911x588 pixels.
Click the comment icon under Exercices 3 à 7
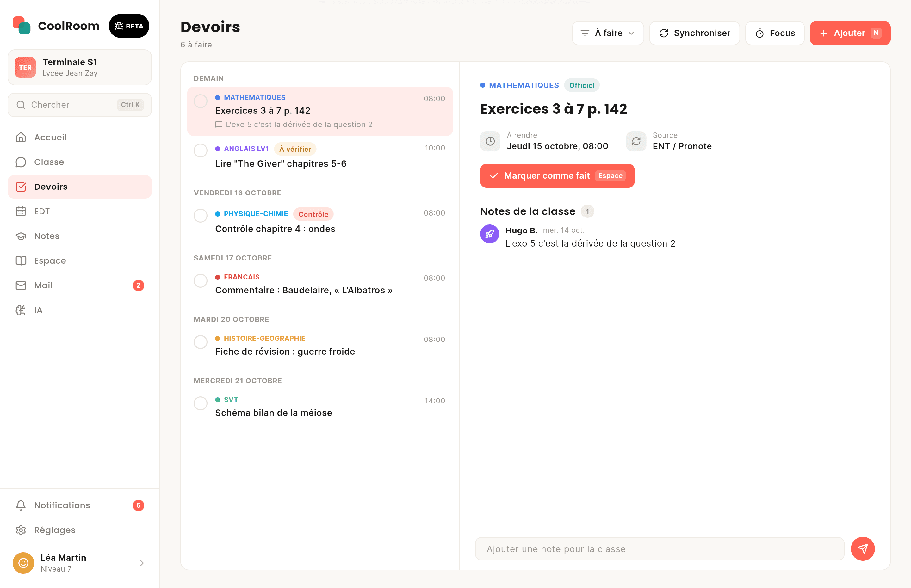[x=219, y=125]
